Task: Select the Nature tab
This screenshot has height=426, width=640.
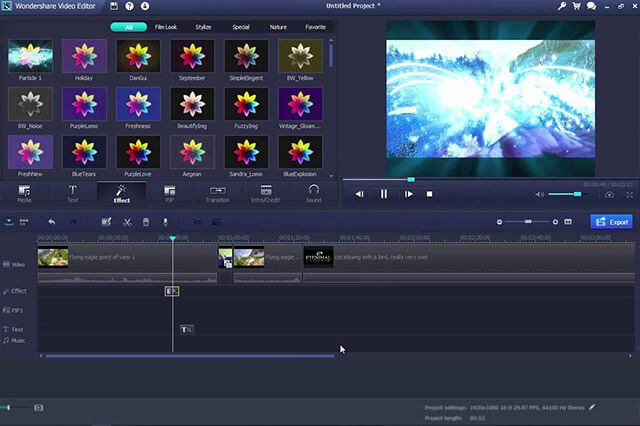Action: click(278, 27)
